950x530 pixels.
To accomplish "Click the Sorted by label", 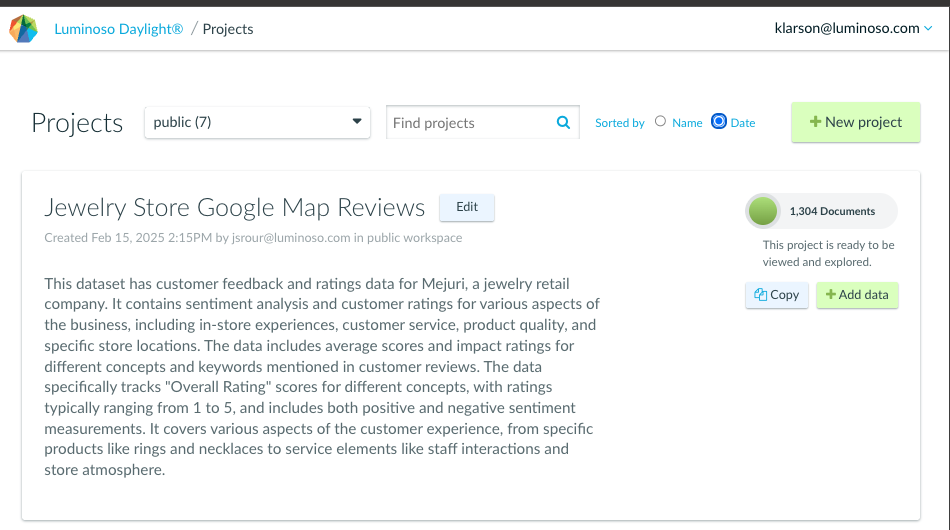I will (620, 123).
